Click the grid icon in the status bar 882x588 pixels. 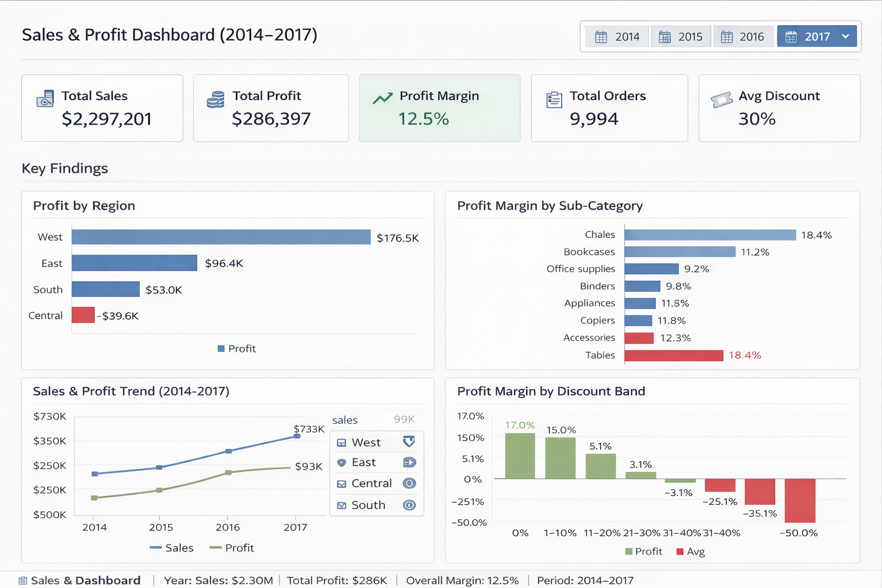pos(23,581)
